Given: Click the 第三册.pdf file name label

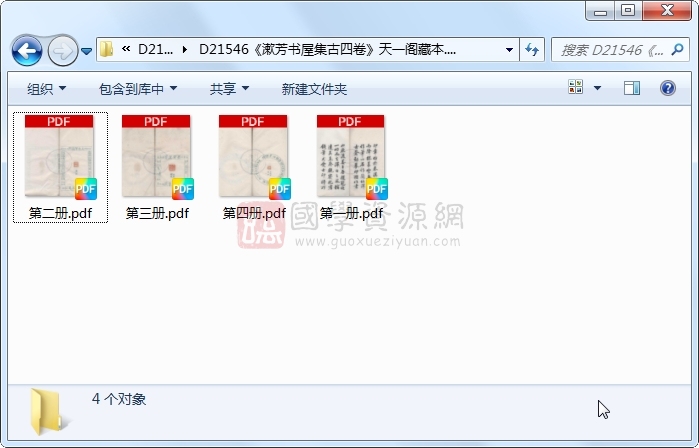Looking at the screenshot, I should pyautogui.click(x=157, y=213).
